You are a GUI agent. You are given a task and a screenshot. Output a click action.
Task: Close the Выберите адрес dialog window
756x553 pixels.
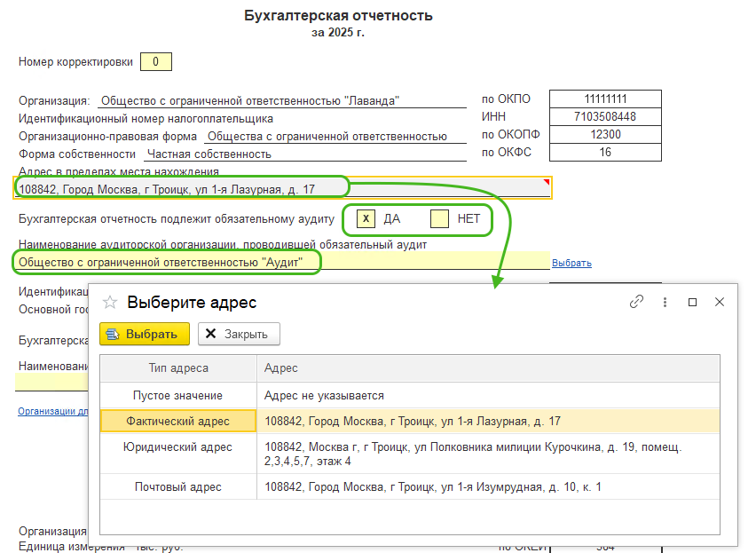(x=720, y=302)
